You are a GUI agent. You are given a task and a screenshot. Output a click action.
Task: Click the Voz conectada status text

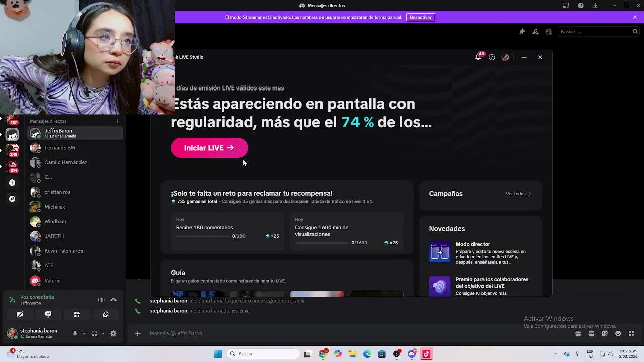[x=37, y=297]
